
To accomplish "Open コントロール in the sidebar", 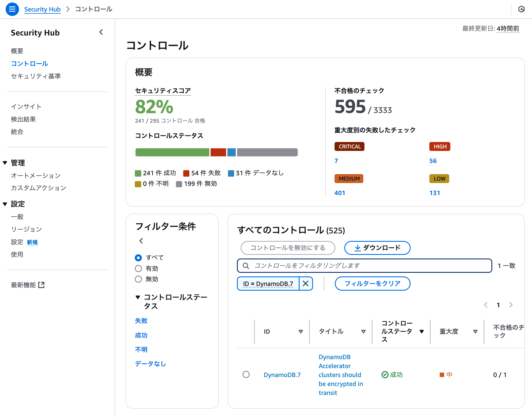I will 29,64.
